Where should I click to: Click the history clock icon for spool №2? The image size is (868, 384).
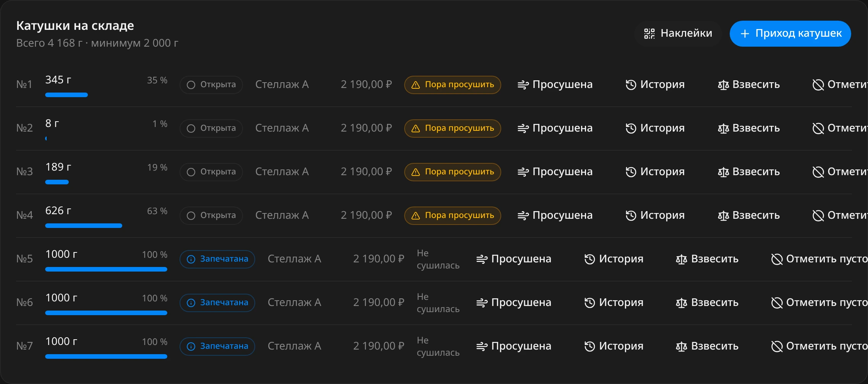631,128
